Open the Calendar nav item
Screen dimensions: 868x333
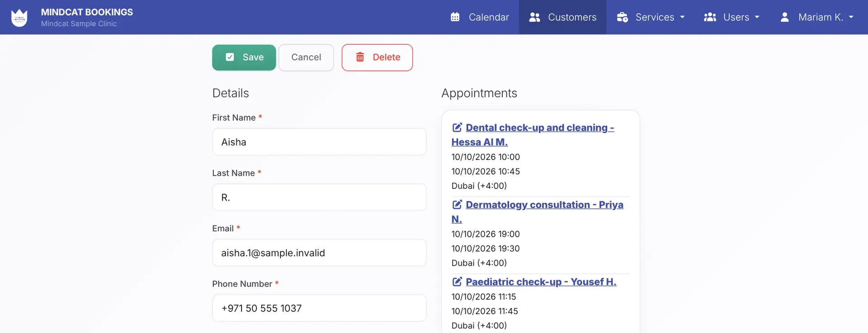coord(480,17)
